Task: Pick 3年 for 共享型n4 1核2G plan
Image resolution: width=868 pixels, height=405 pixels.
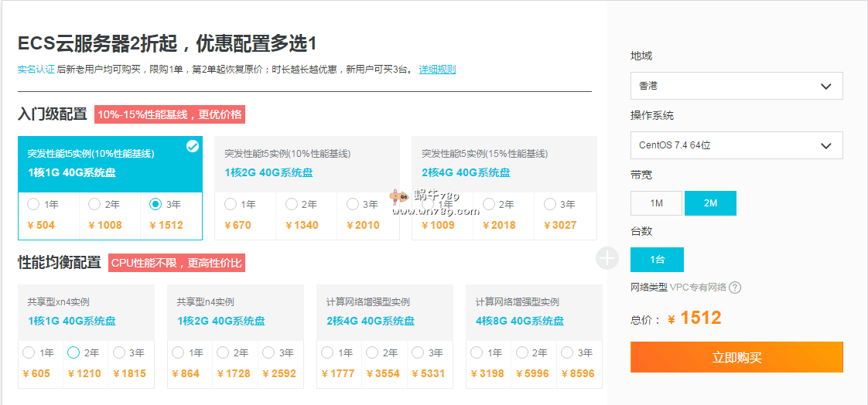Action: click(x=268, y=353)
